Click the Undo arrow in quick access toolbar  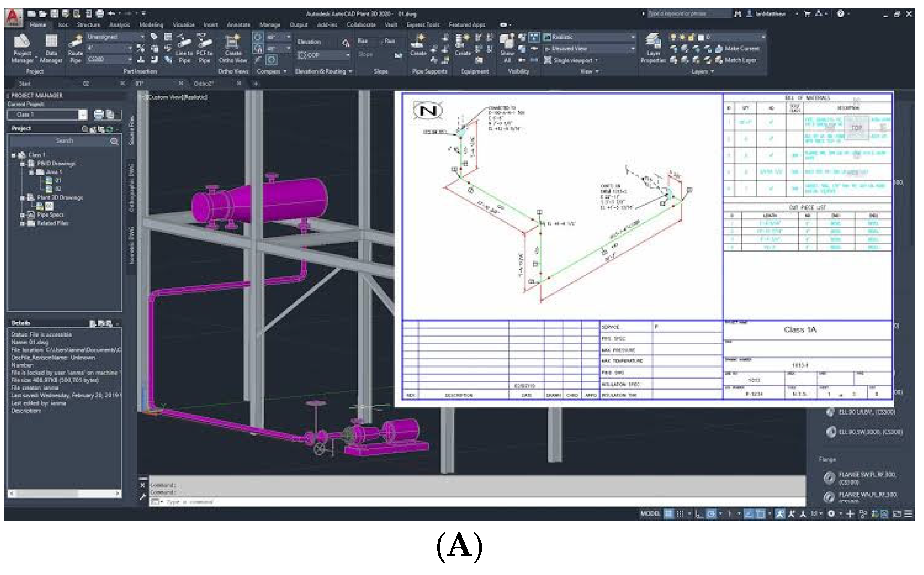[x=111, y=14]
